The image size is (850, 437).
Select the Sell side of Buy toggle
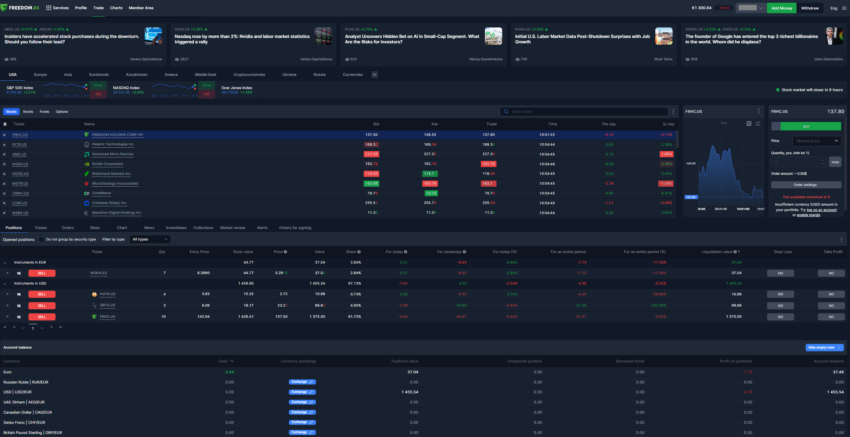776,126
